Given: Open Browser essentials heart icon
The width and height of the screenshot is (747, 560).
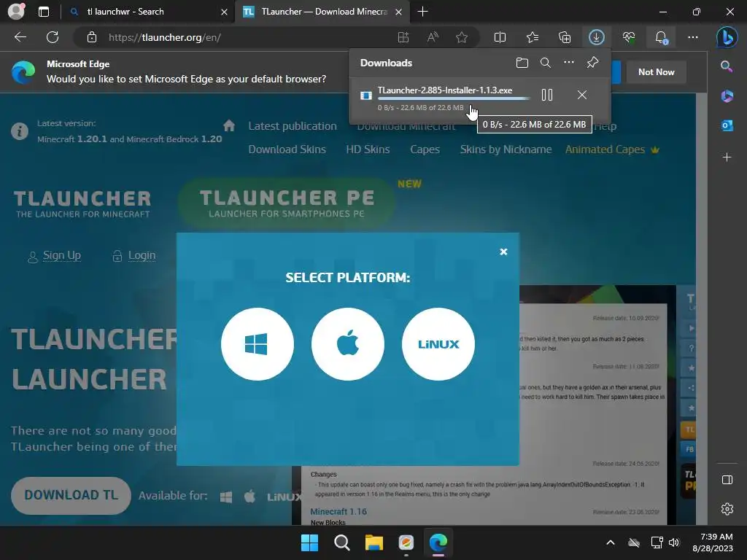Looking at the screenshot, I should [629, 37].
